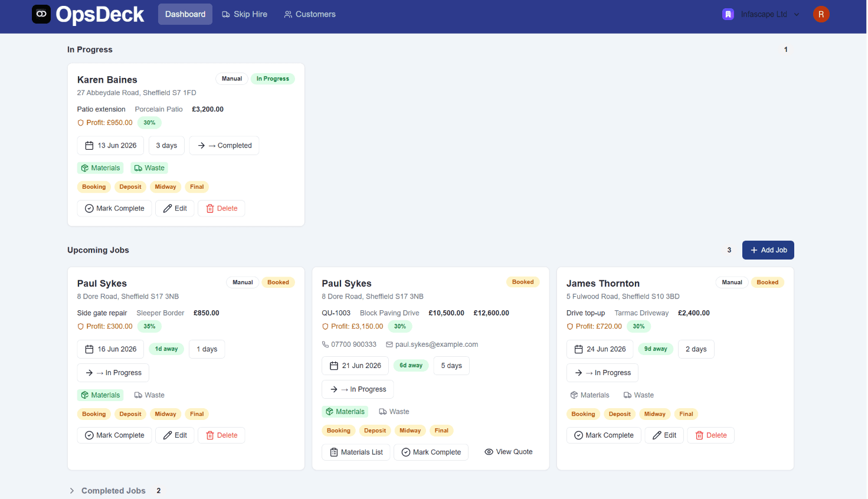Edit the Karen Baines job
The height and width of the screenshot is (499, 868).
[175, 208]
